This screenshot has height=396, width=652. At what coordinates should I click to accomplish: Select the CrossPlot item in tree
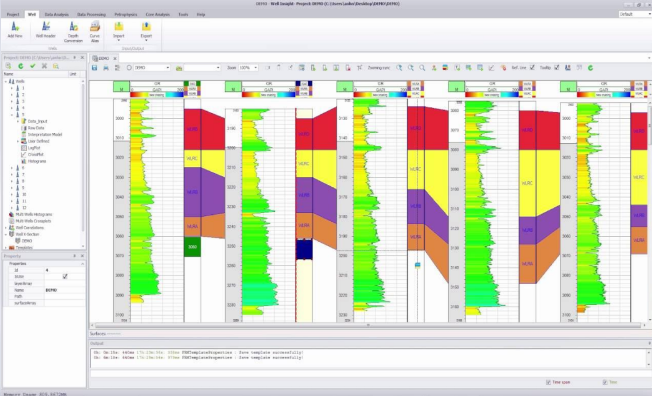tap(36, 154)
